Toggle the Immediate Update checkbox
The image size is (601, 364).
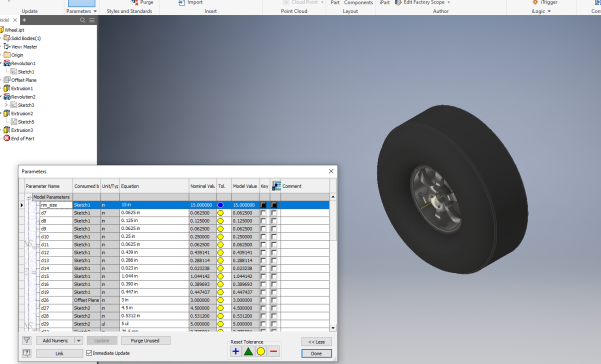tap(89, 353)
